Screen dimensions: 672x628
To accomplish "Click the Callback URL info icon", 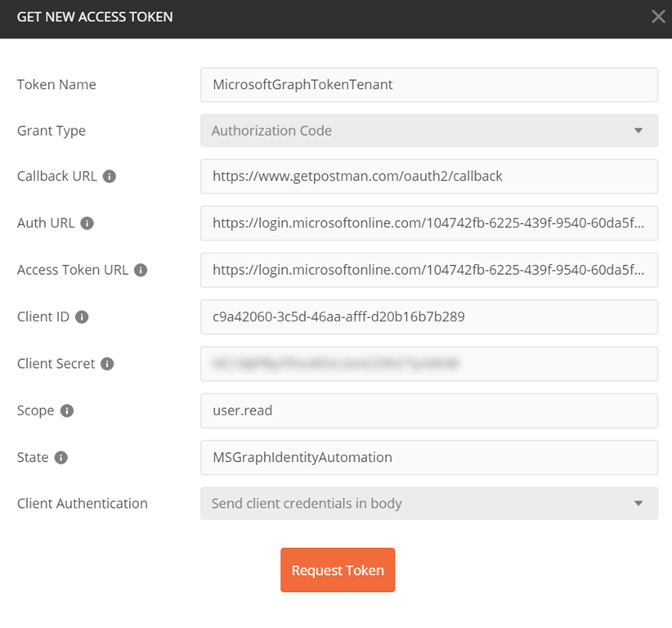I will [110, 176].
